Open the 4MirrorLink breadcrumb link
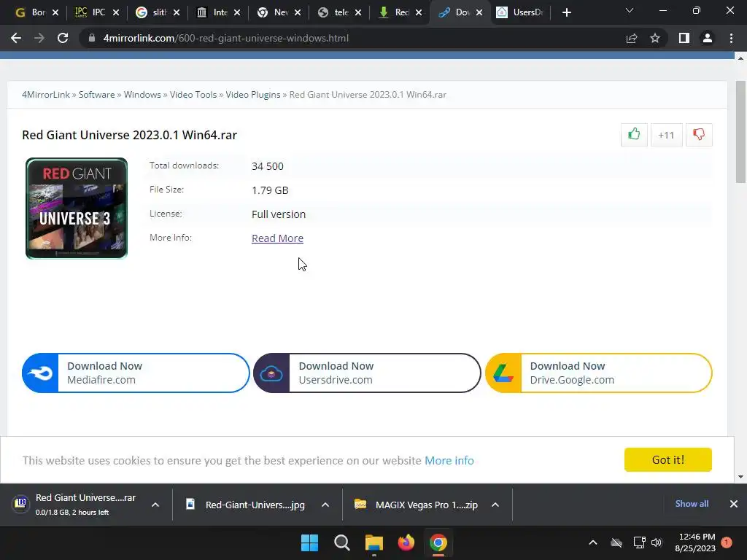 tap(46, 94)
